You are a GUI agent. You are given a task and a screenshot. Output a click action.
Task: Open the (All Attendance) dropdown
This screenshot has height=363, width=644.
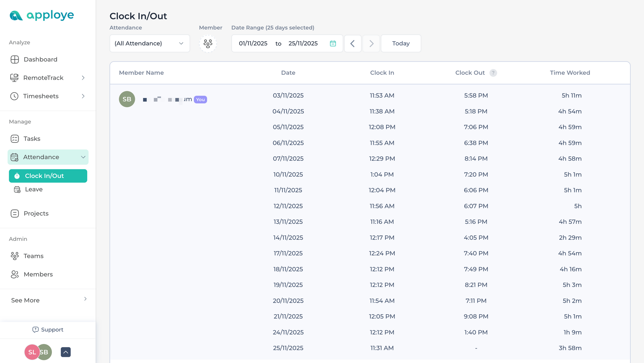pyautogui.click(x=149, y=43)
